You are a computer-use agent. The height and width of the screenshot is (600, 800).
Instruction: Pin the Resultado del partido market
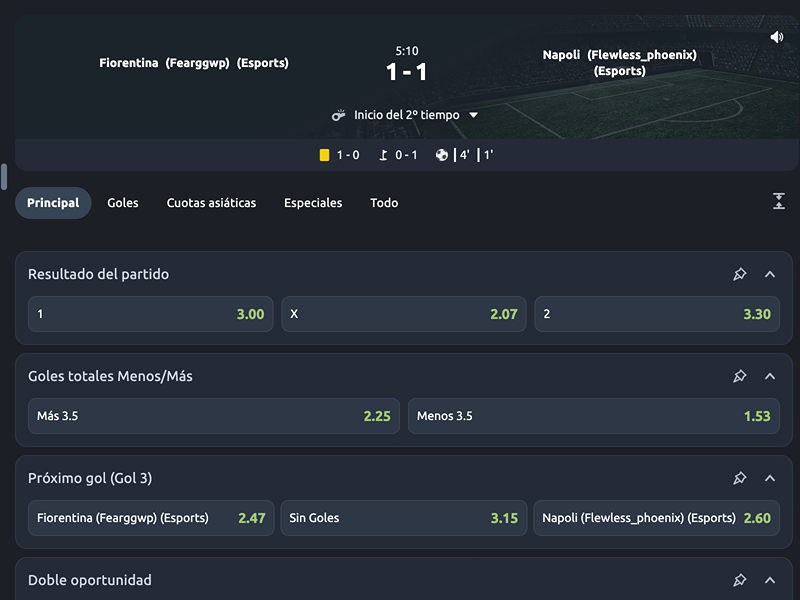pyautogui.click(x=740, y=274)
